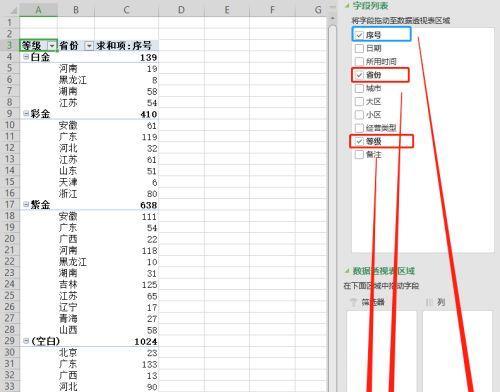Uncheck the 等级 field checkbox
The height and width of the screenshot is (392, 500).
(x=359, y=141)
